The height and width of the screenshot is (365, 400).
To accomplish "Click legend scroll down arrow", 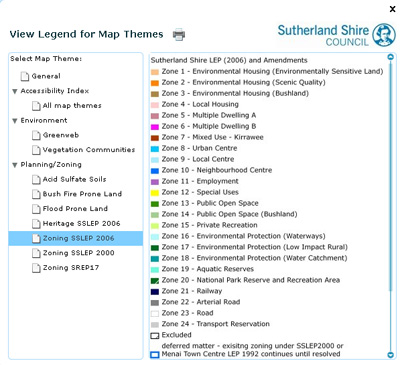I will point(391,355).
